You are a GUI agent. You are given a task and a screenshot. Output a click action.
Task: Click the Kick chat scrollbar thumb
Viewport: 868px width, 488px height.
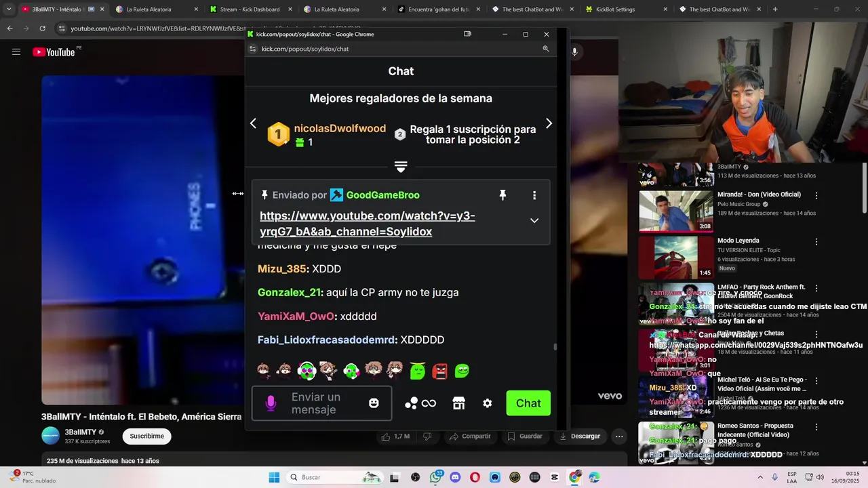555,346
